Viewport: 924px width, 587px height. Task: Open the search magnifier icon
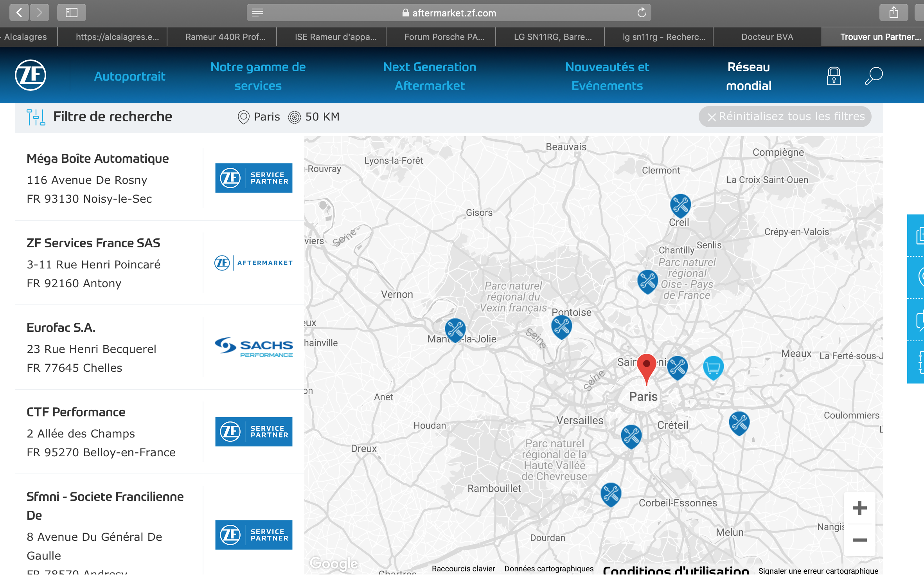pos(873,76)
